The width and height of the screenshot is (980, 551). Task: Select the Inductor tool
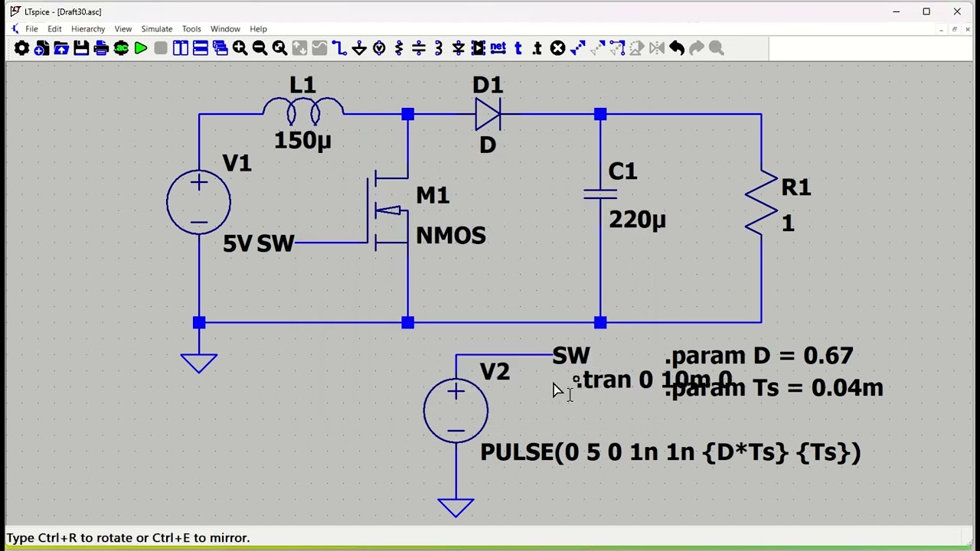[x=439, y=48]
